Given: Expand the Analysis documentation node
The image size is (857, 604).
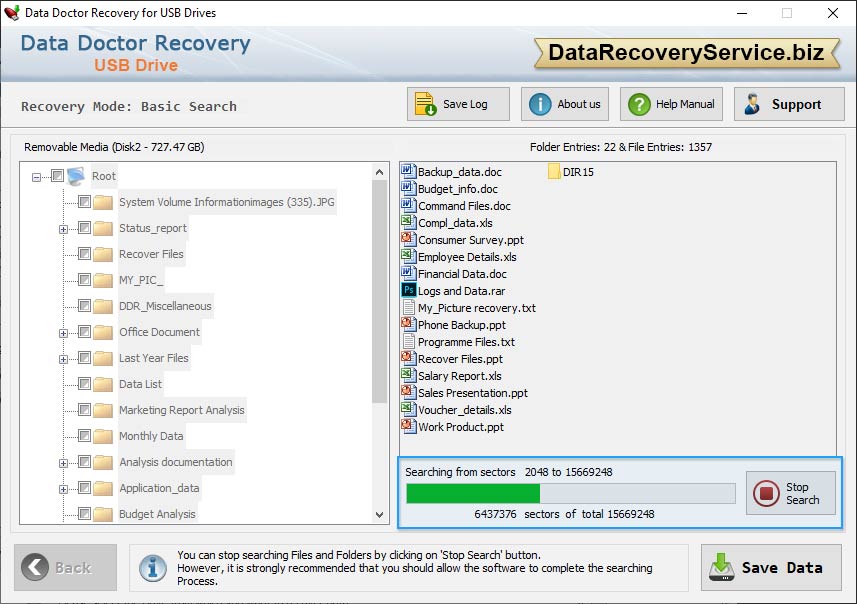Looking at the screenshot, I should [63, 463].
